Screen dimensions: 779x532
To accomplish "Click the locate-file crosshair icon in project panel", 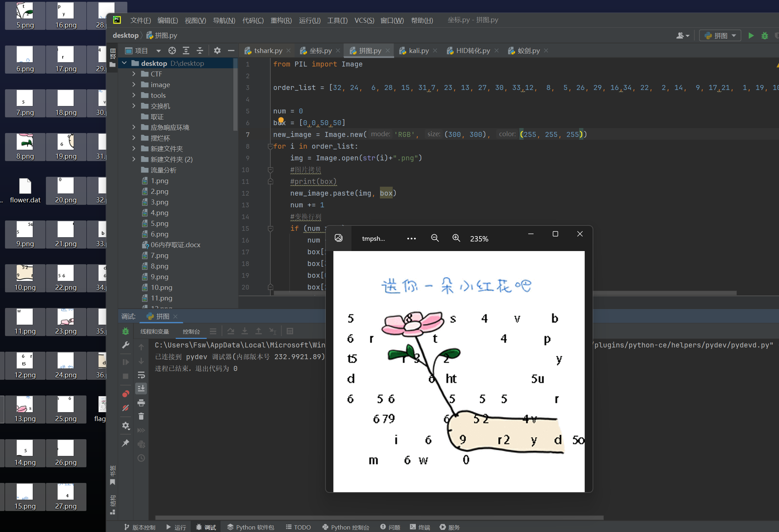I will [x=172, y=50].
